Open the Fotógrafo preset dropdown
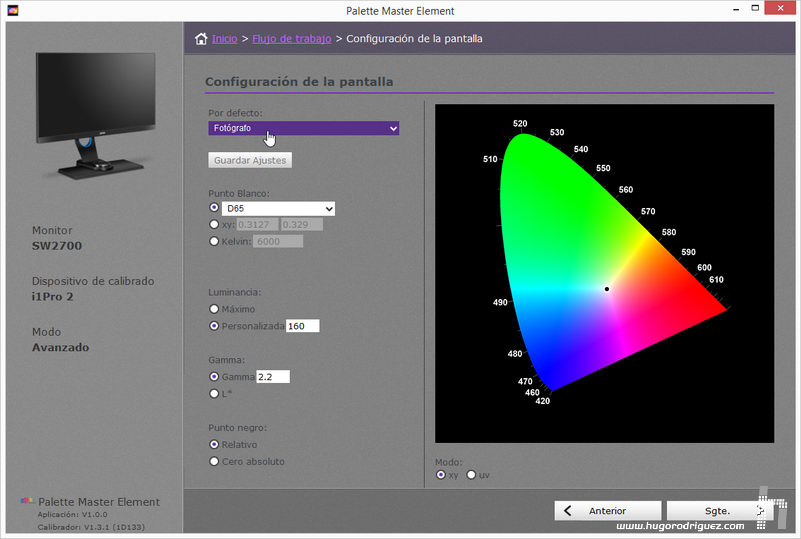This screenshot has width=801, height=539. (303, 128)
